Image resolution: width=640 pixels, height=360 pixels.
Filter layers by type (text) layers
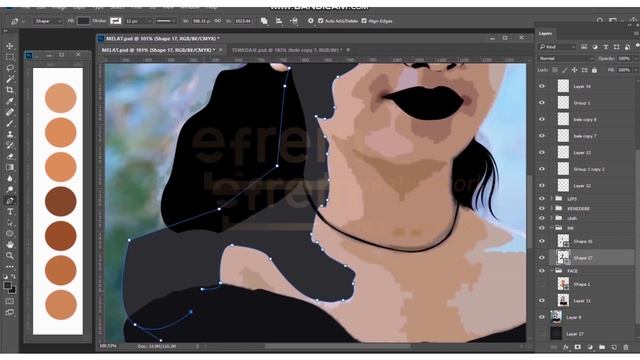[x=606, y=47]
